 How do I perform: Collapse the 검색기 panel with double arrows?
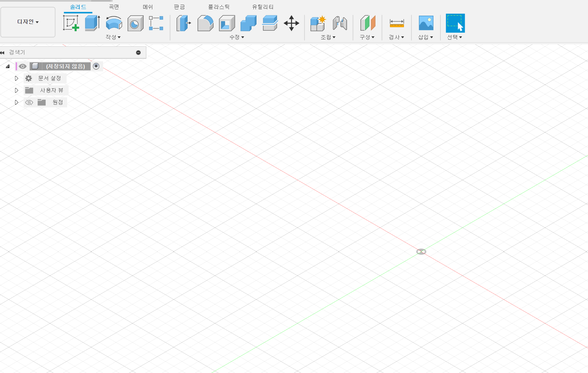pyautogui.click(x=2, y=52)
